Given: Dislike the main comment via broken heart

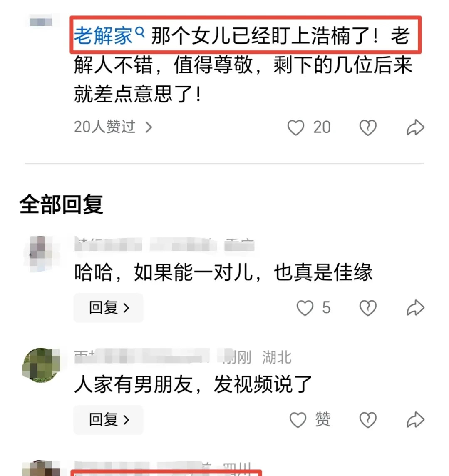Looking at the screenshot, I should (x=368, y=127).
